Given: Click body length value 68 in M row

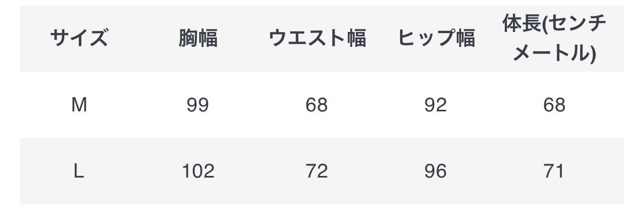Looking at the screenshot, I should [554, 105].
